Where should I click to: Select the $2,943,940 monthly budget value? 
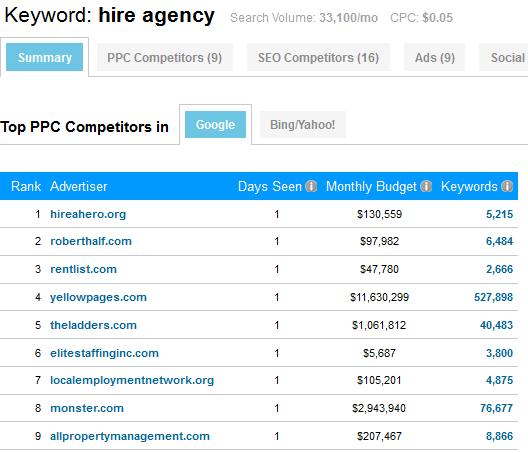coord(379,408)
